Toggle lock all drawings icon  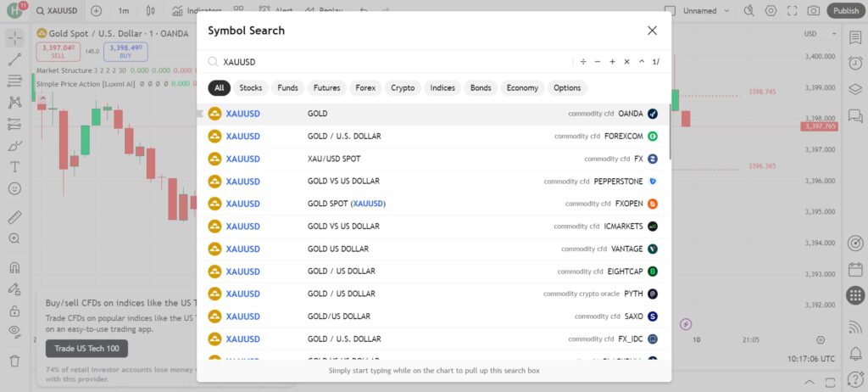14,311
